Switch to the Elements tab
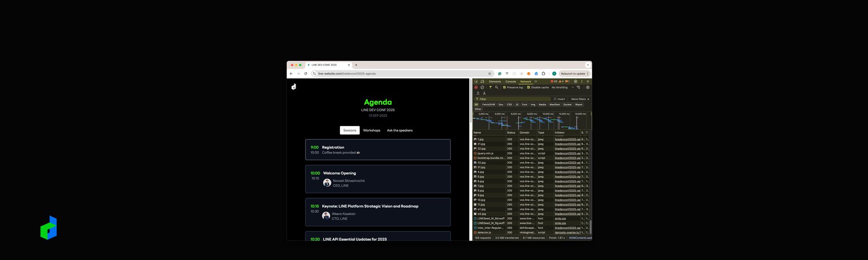 tap(495, 82)
